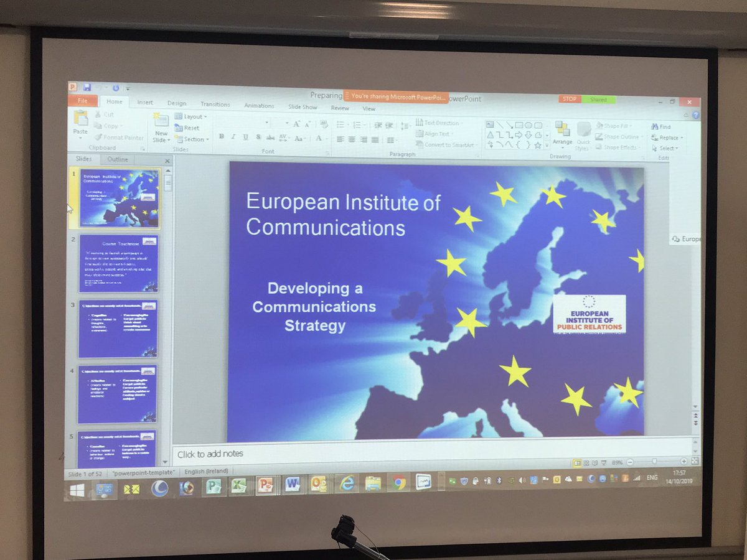Open the Select dropdown

tap(664, 148)
